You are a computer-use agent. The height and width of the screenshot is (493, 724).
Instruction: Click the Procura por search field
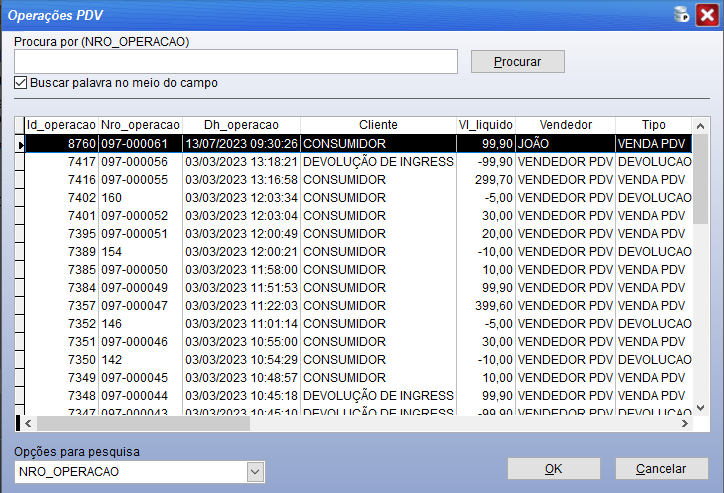click(x=236, y=61)
